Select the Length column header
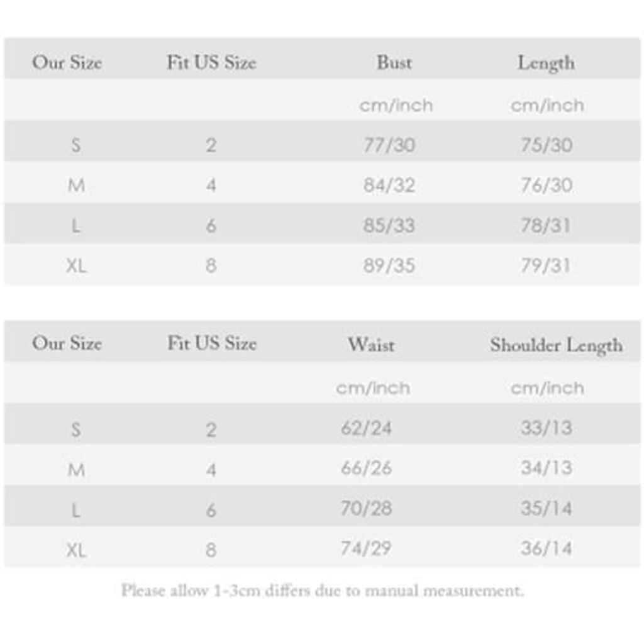This screenshot has width=644, height=644. (546, 63)
